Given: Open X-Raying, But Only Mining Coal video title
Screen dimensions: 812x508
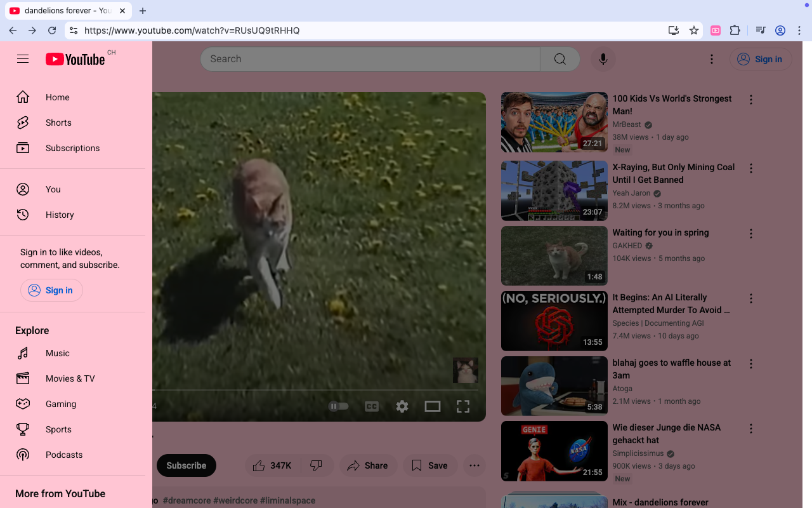Looking at the screenshot, I should 673,173.
